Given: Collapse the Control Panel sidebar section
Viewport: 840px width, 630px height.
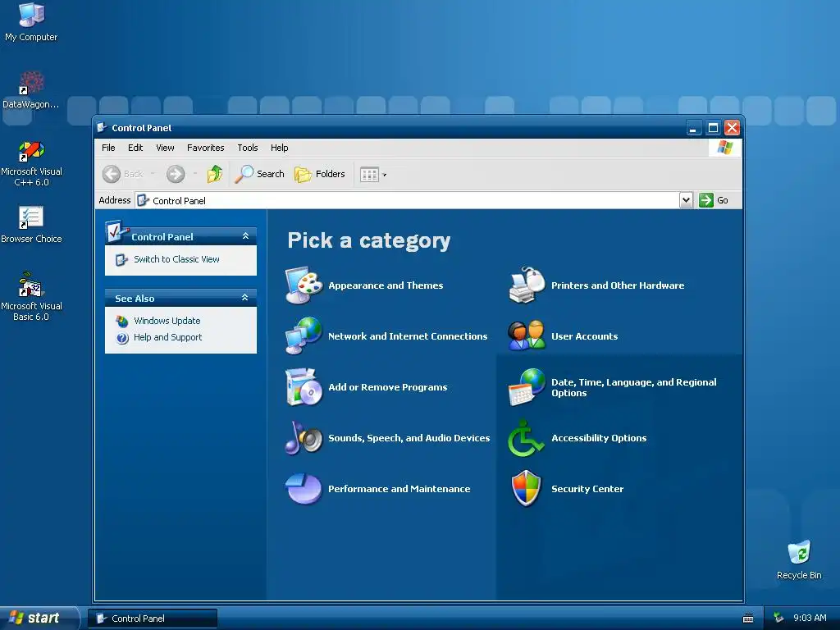Looking at the screenshot, I should click(x=245, y=235).
